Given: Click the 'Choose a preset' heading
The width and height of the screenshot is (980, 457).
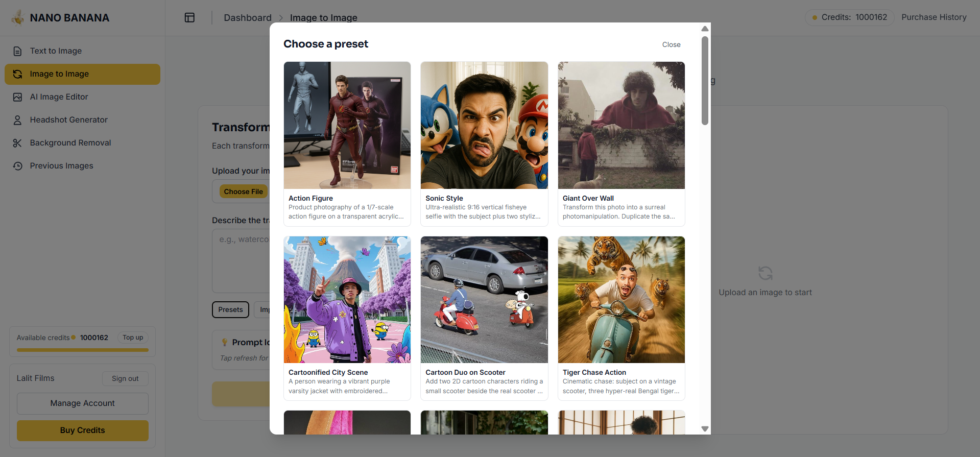Looking at the screenshot, I should click(326, 44).
